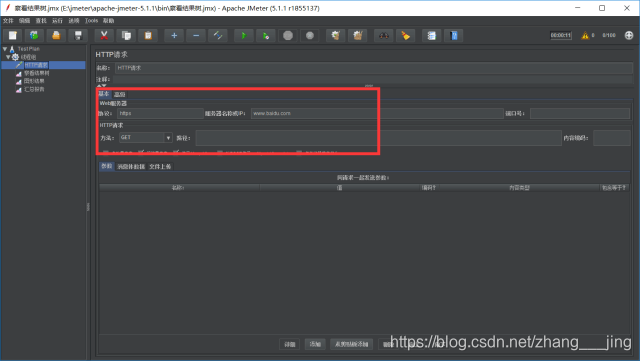Collapse the Test Plan tree node
Viewport: 641px width, 361px height.
5,49
